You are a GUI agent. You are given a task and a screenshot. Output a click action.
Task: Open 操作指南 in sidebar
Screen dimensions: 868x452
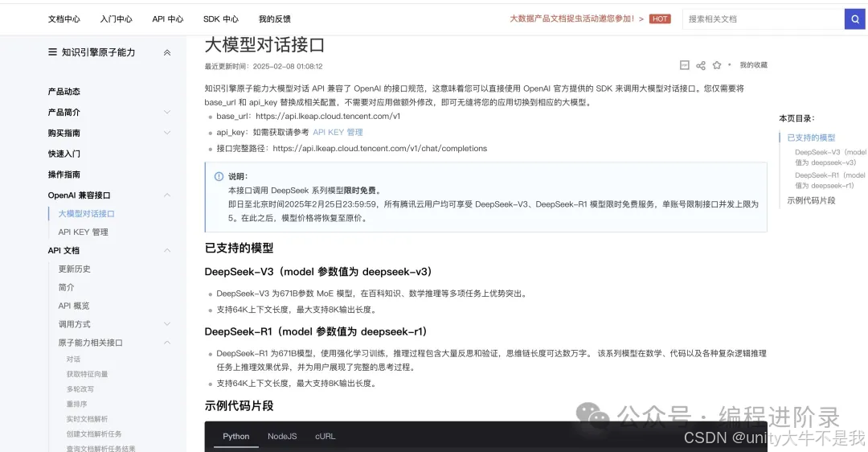coord(64,175)
